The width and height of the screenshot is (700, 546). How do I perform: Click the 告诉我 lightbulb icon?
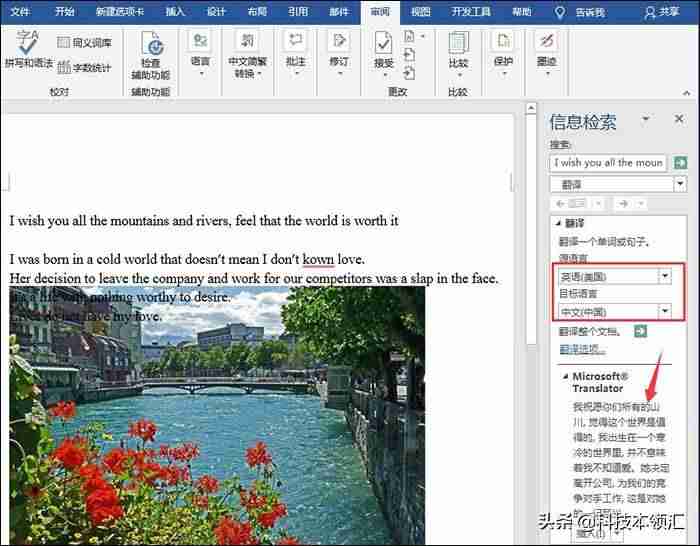click(559, 12)
